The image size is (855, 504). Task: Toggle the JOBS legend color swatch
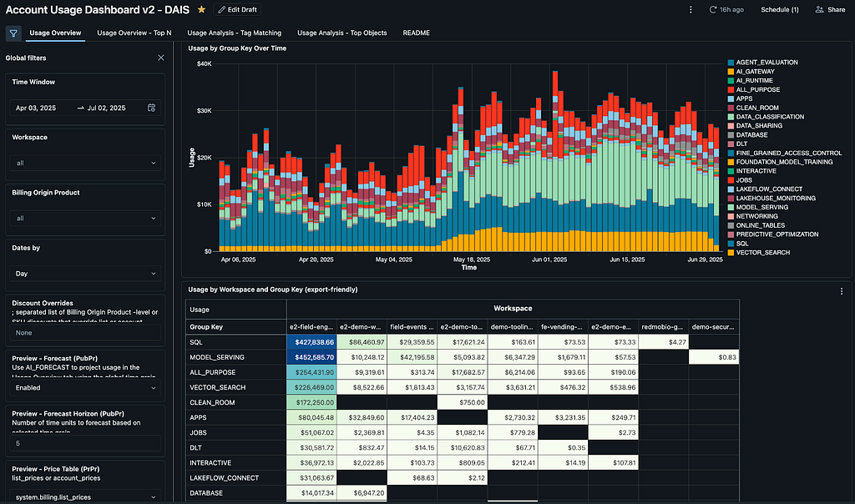pyautogui.click(x=731, y=180)
